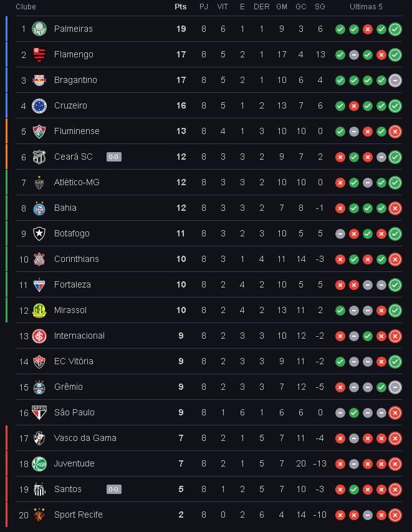Click Fluminense's latest loss result icon
This screenshot has height=532, width=412.
coord(395,132)
